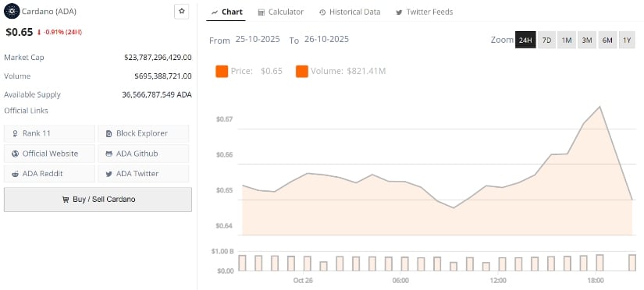Toggle the Volume series orange swatch

pos(302,72)
